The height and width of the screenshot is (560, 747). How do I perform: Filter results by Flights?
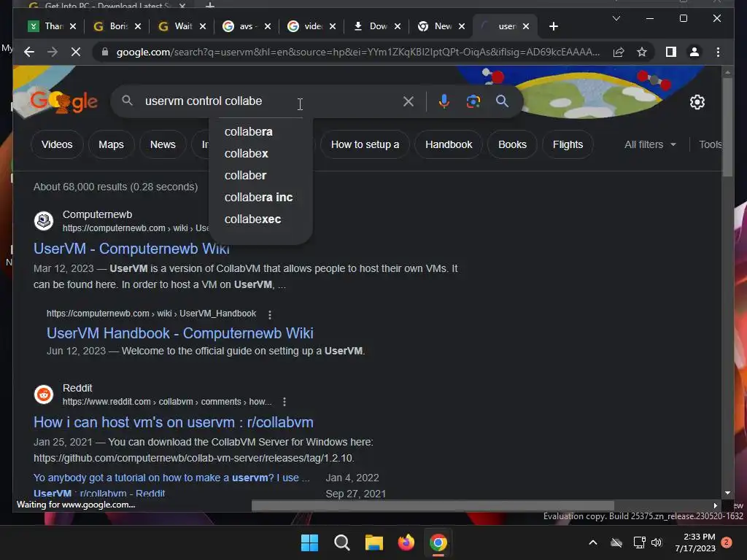point(568,144)
